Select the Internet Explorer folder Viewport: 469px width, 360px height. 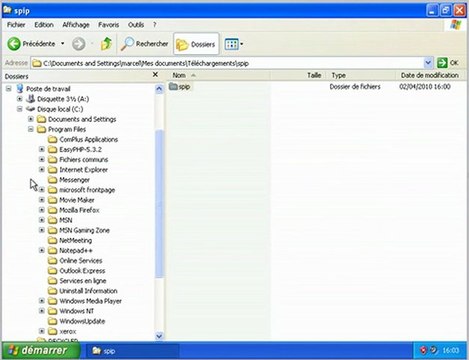click(78, 170)
